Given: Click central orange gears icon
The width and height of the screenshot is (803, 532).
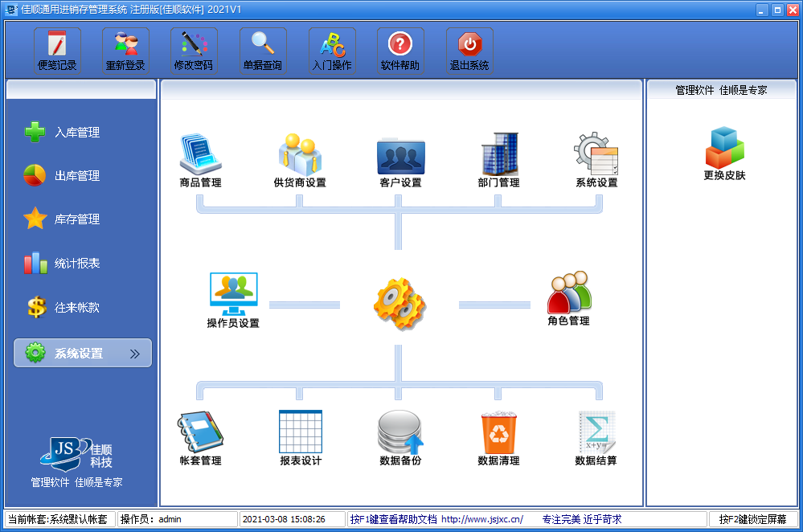Looking at the screenshot, I should click(x=399, y=304).
